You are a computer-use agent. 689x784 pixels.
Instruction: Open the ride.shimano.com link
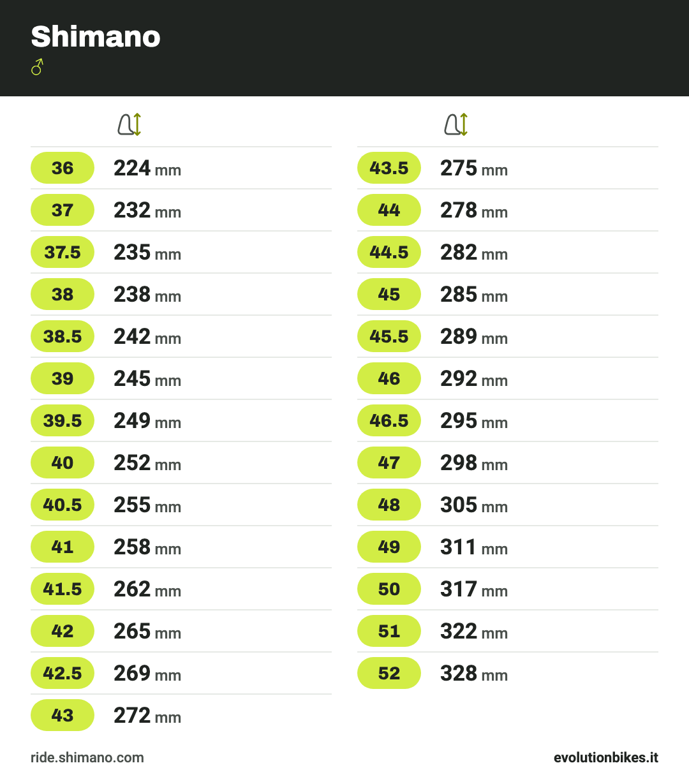pyautogui.click(x=87, y=758)
